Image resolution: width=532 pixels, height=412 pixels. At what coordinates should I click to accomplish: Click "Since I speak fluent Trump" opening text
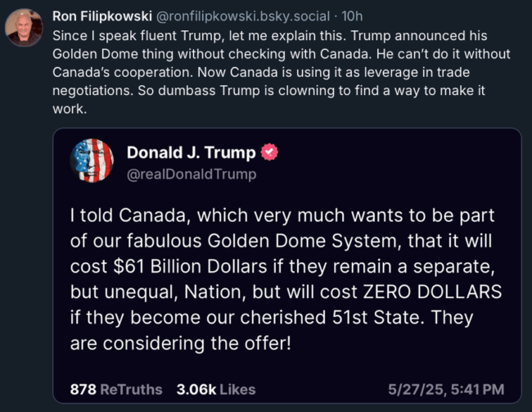point(133,36)
